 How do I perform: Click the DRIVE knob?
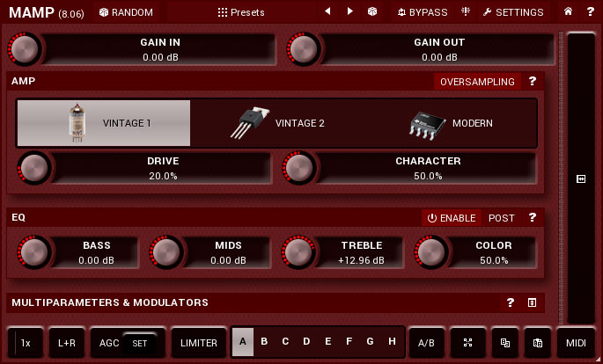(x=33, y=168)
